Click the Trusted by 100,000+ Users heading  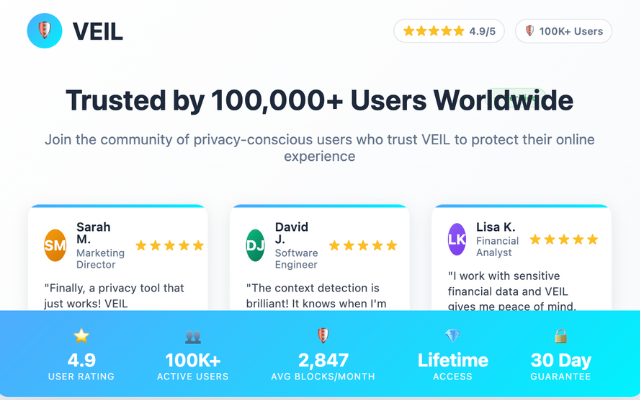319,101
